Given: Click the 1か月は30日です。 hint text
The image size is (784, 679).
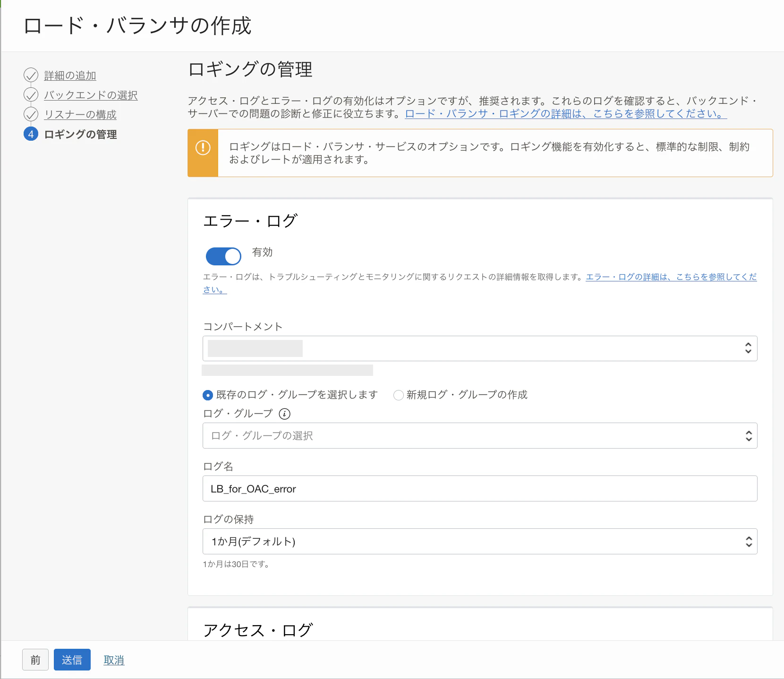Looking at the screenshot, I should click(237, 564).
